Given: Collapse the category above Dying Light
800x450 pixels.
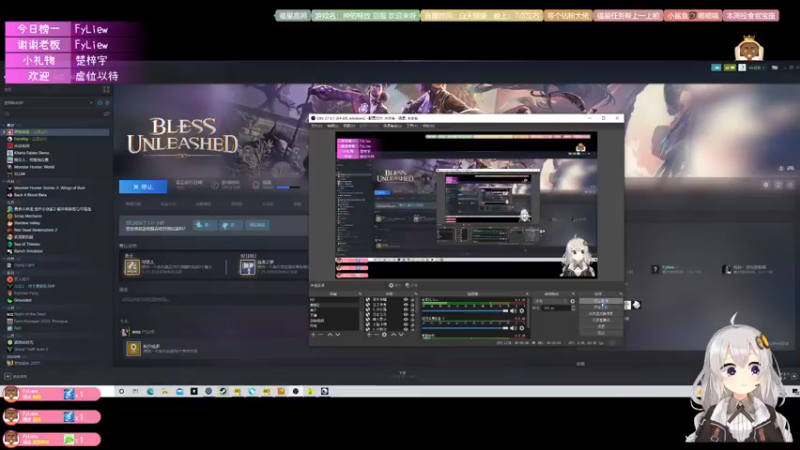Looking at the screenshot, I should tap(4, 258).
